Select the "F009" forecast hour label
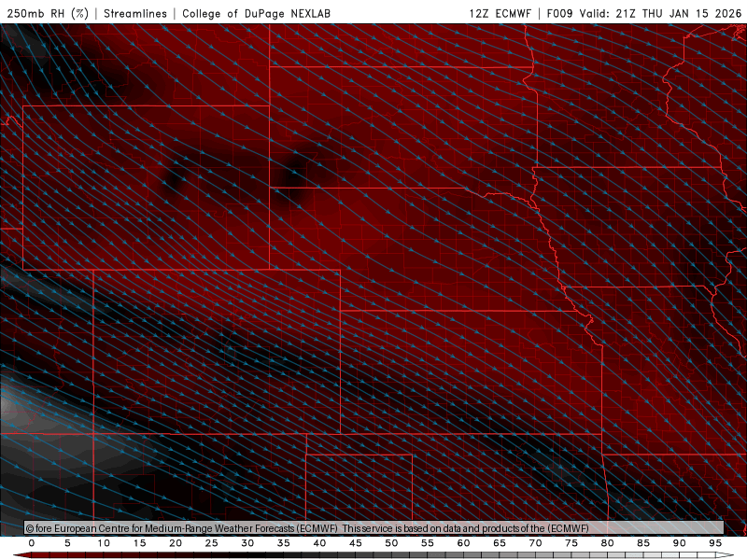747x560 pixels. coord(559,13)
